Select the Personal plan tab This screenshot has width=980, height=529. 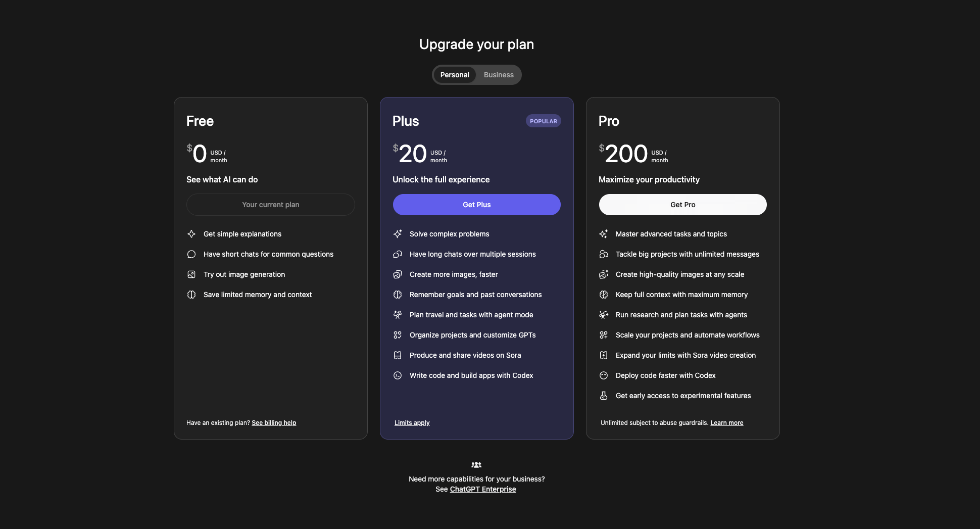[x=454, y=74]
